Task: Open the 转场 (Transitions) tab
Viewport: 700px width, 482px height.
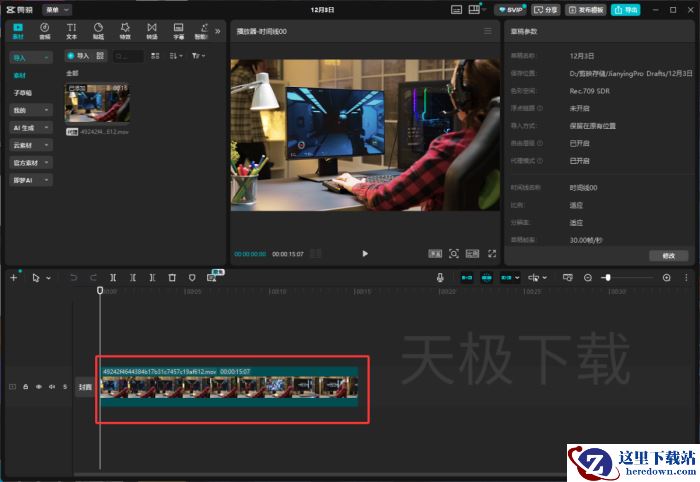Action: coord(152,31)
